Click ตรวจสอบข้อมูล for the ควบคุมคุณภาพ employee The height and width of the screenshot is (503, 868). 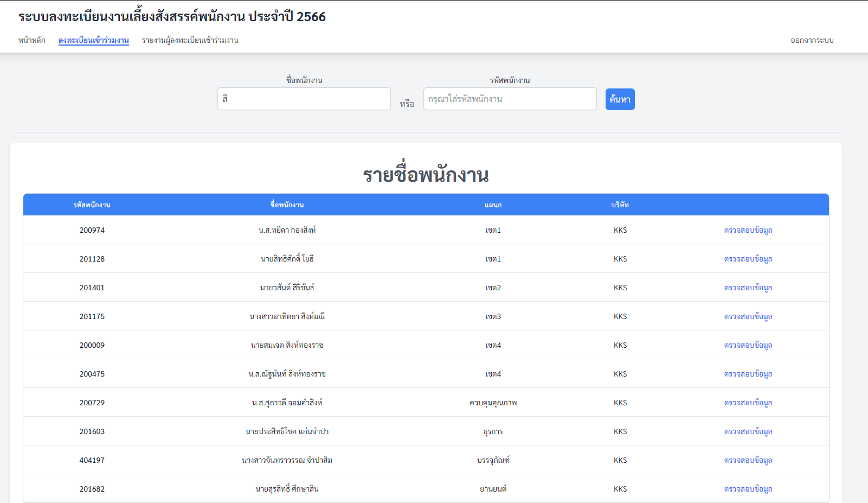748,403
